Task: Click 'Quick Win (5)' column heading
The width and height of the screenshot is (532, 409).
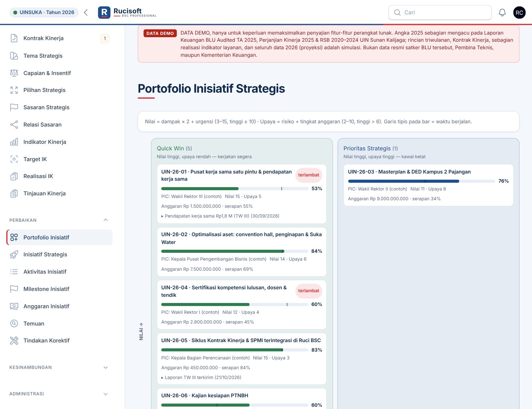Action: click(174, 148)
